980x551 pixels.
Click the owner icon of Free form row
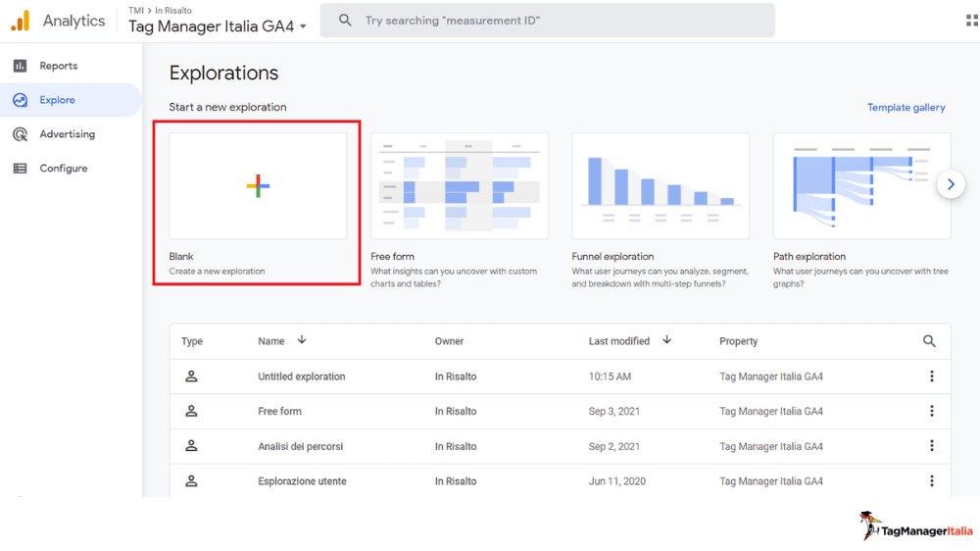[x=191, y=411]
